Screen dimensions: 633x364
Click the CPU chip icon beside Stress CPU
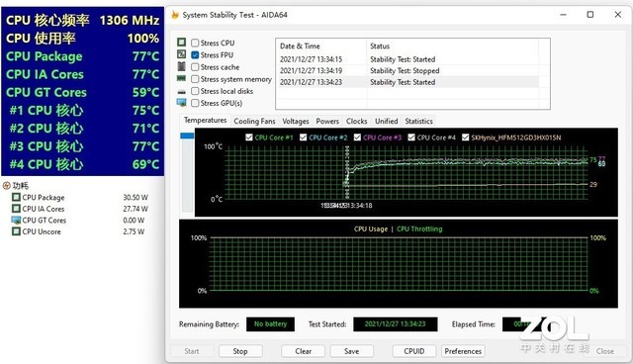click(x=182, y=43)
